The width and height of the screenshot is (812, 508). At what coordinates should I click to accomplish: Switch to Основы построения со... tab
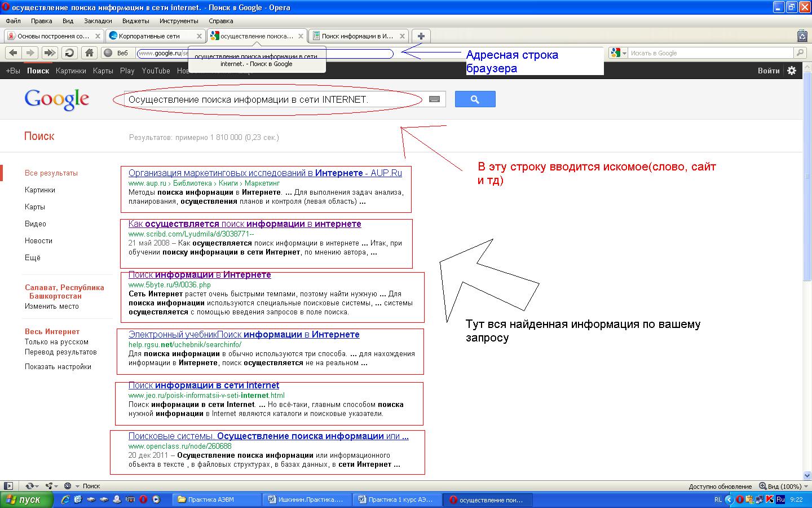(54, 36)
